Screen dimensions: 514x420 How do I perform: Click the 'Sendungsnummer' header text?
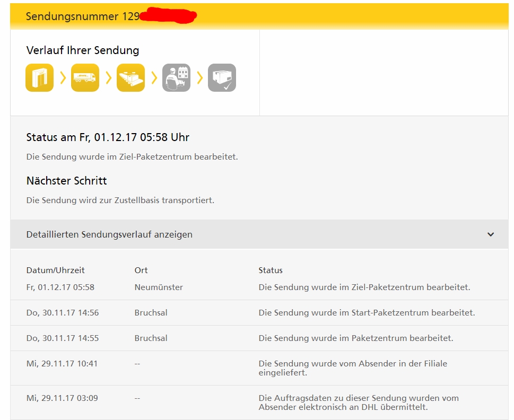click(x=72, y=16)
